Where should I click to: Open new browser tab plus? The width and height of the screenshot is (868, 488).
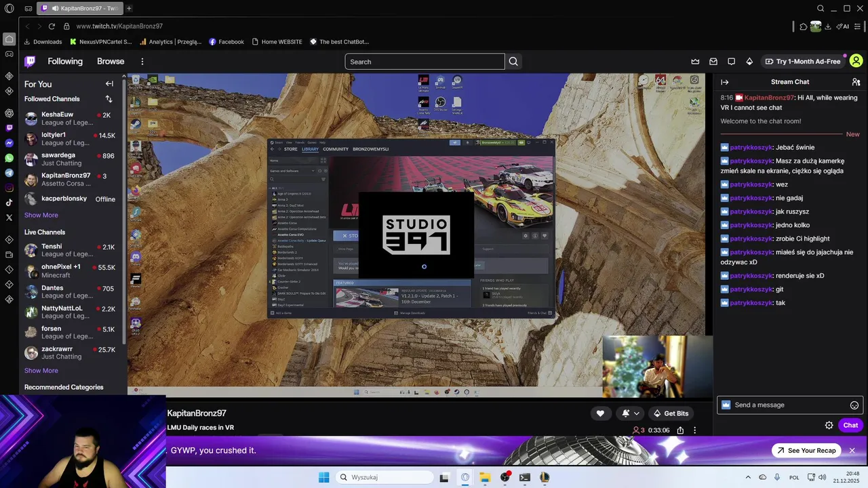point(129,8)
